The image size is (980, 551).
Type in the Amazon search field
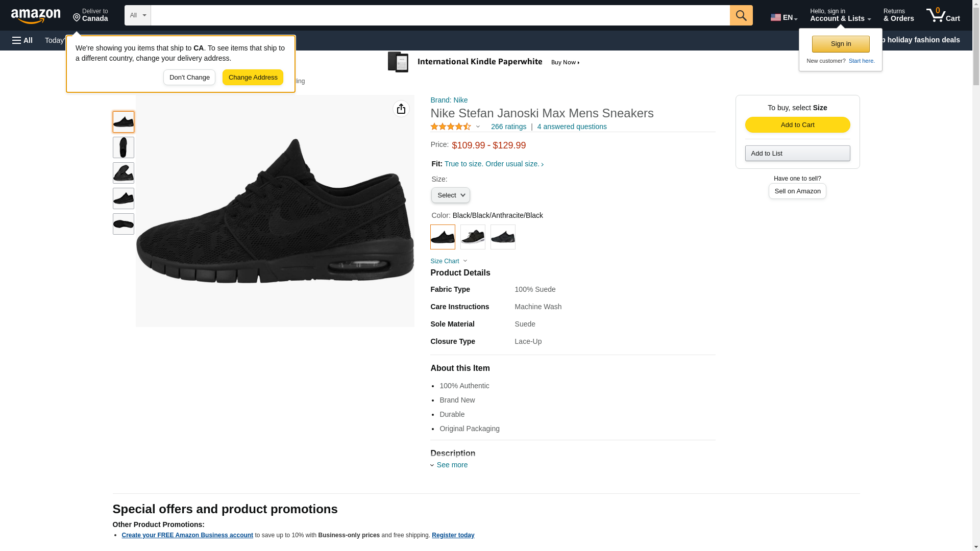pyautogui.click(x=439, y=15)
